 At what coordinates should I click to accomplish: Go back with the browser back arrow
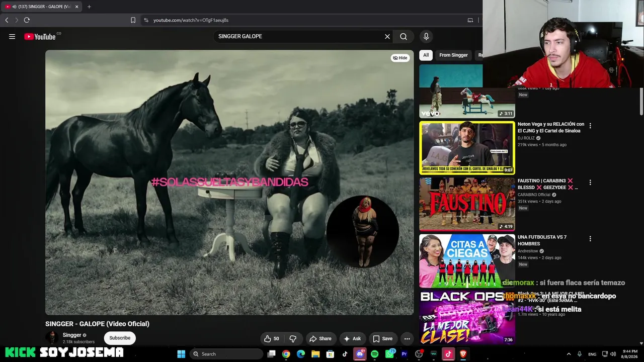[x=7, y=20]
